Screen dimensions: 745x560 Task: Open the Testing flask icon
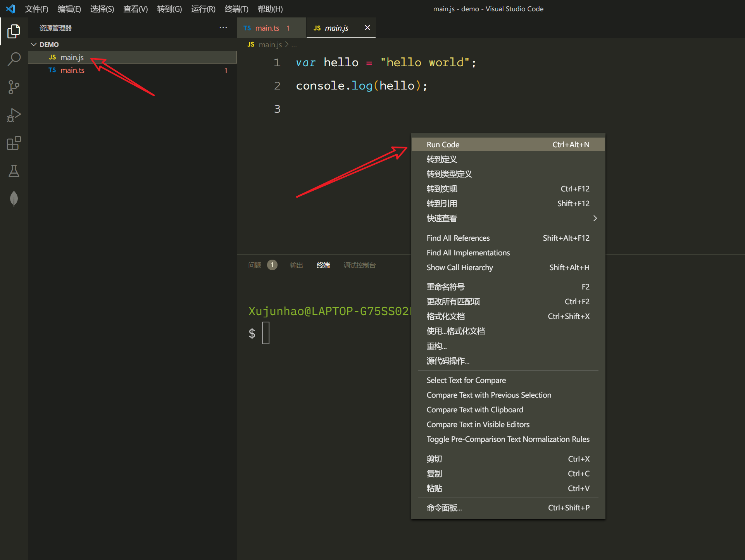(14, 171)
